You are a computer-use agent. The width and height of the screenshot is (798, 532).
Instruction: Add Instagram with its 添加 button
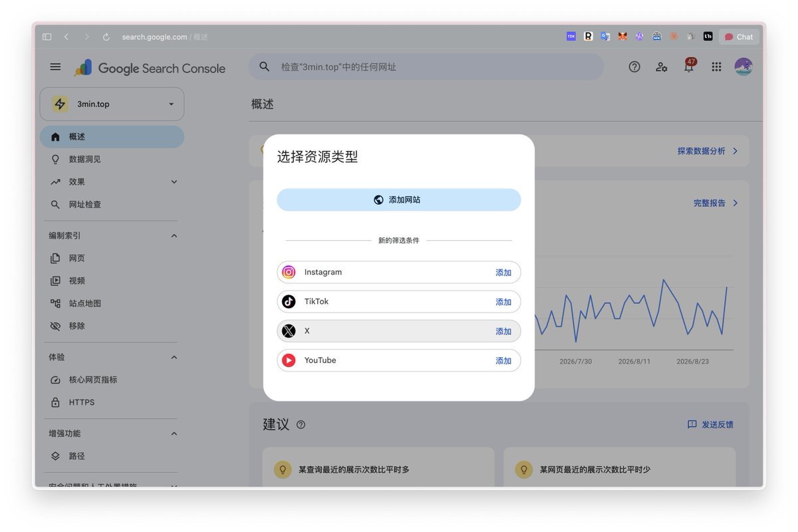coord(503,273)
